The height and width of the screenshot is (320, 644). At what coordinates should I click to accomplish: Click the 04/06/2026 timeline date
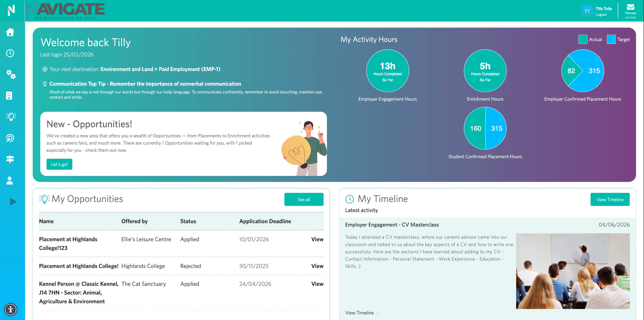614,225
